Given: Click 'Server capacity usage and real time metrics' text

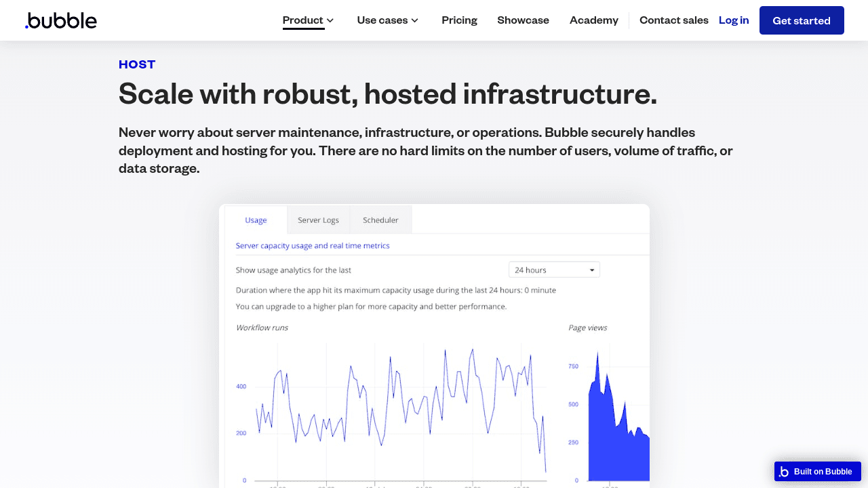Looking at the screenshot, I should tap(313, 245).
